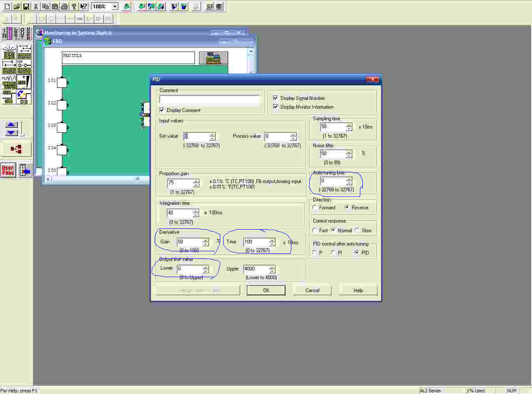This screenshot has height=394, width=532.
Task: Set control response to Slow
Action: (x=357, y=230)
